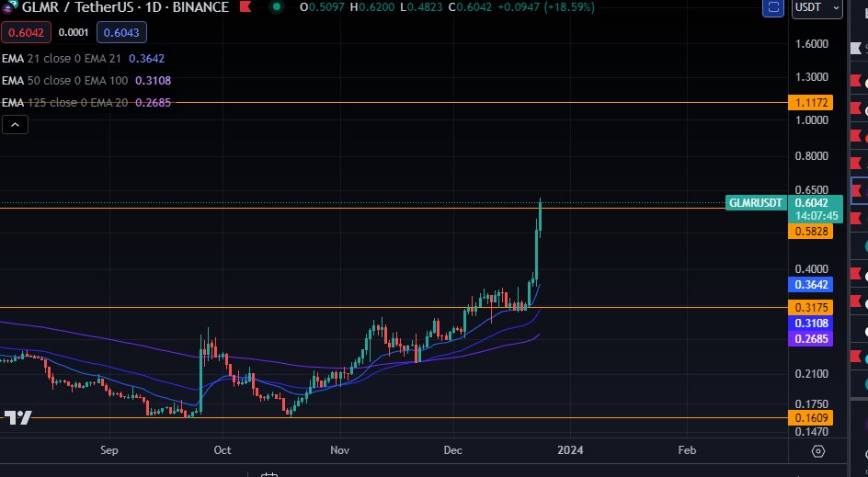This screenshot has width=868, height=477.
Task: Click the orange 0.1609 price label
Action: (x=810, y=418)
